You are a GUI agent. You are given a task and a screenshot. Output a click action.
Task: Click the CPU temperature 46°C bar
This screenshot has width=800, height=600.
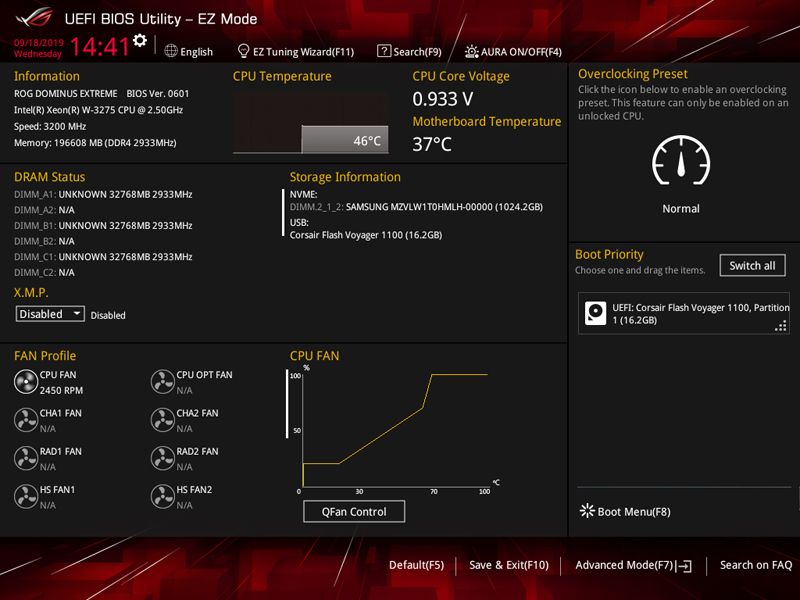[x=345, y=139]
